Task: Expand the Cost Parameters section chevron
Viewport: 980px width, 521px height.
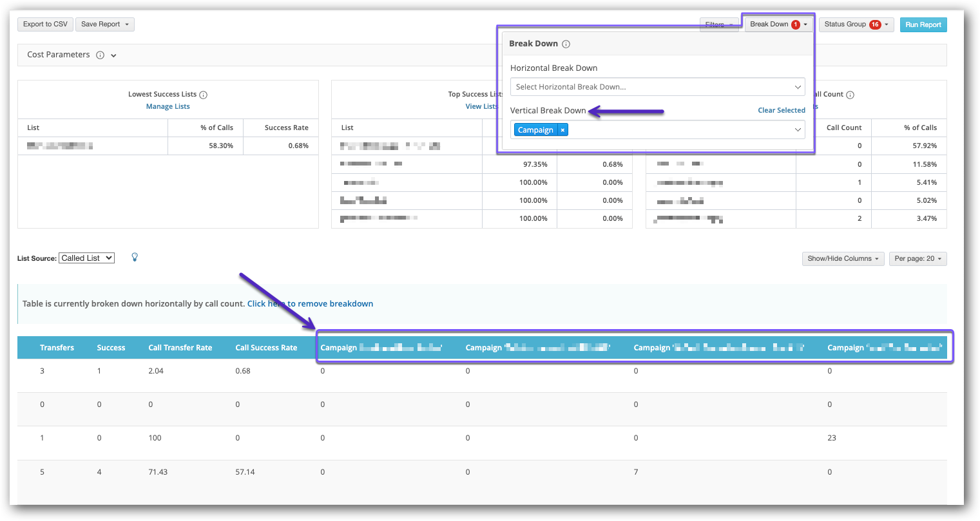Action: (x=113, y=55)
